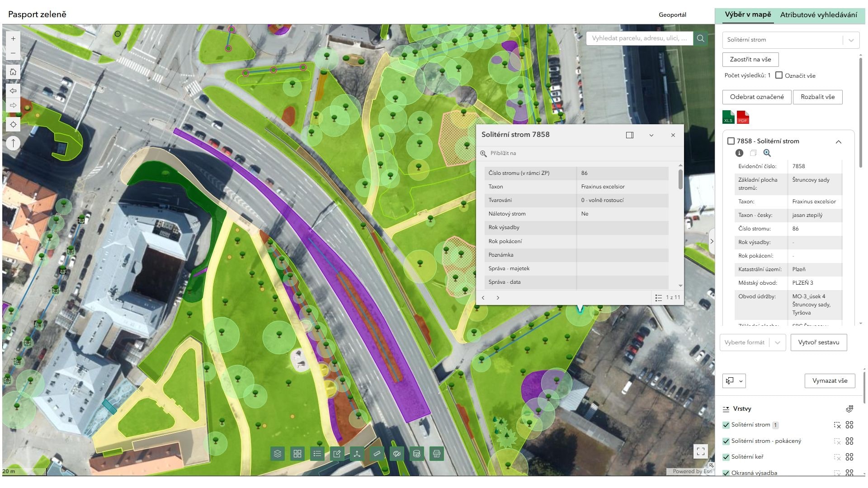The width and height of the screenshot is (868, 488).
Task: Toggle fullscreen map view
Action: (x=701, y=451)
